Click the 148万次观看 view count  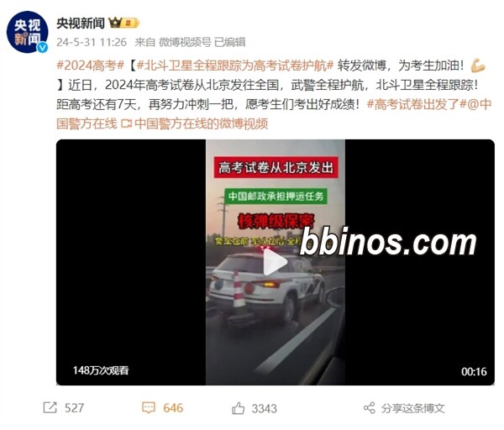coord(101,370)
